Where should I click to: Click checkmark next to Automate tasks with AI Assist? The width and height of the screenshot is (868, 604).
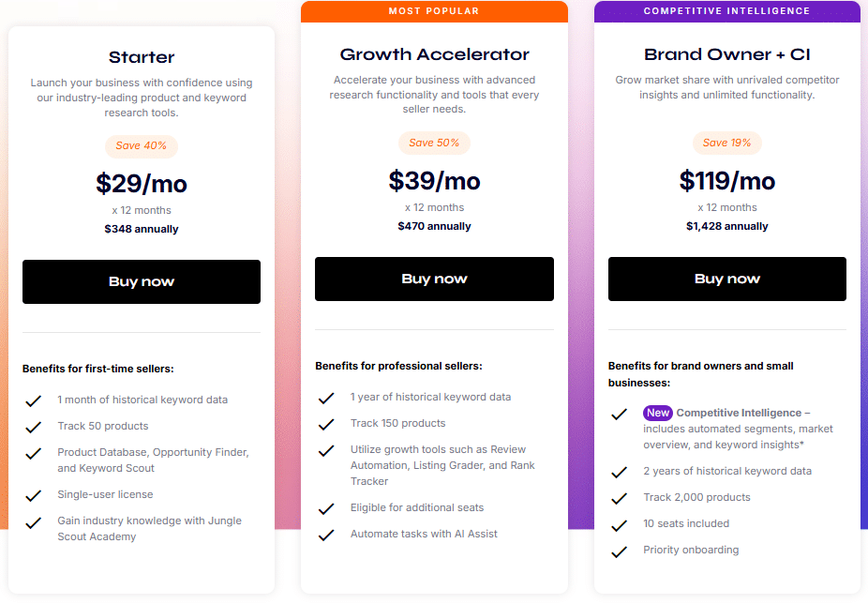coord(326,535)
